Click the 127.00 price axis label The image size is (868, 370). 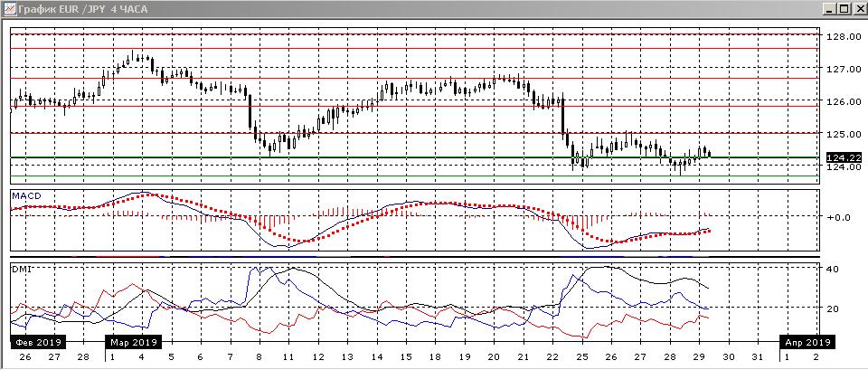pos(842,70)
